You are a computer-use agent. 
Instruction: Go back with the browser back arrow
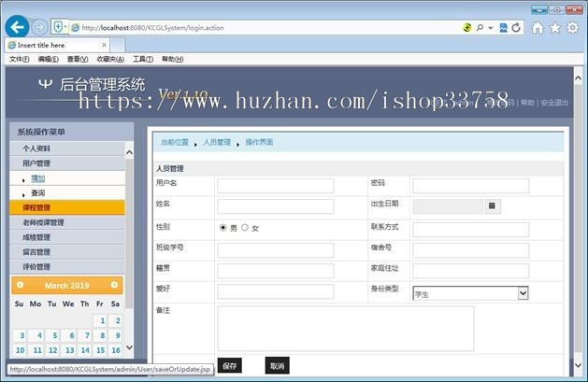tap(17, 27)
